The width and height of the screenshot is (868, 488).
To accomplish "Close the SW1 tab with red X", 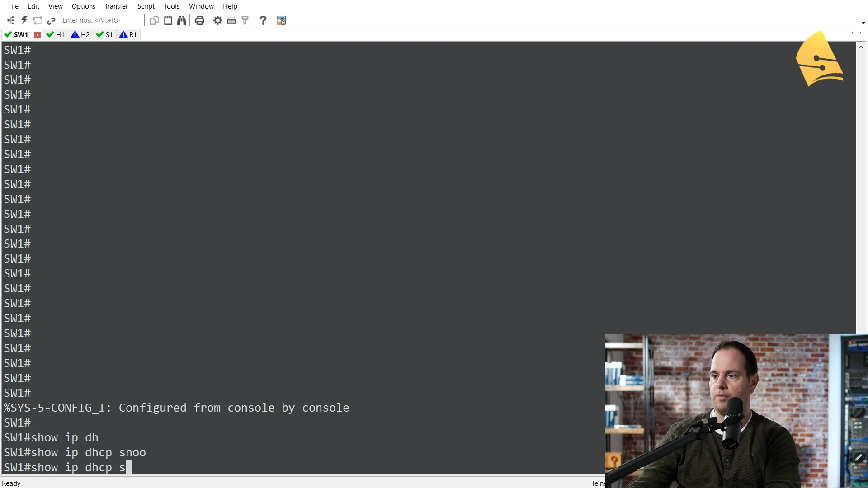I will coord(38,35).
